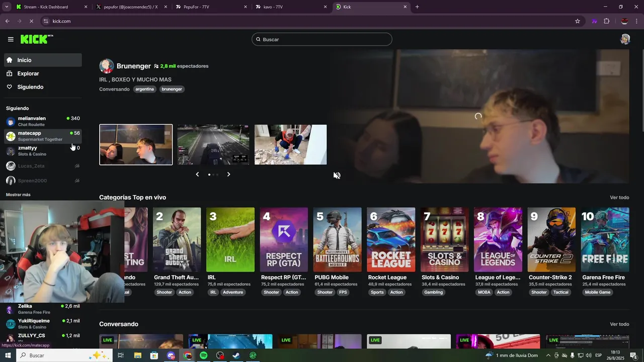644x362 pixels.
Task: Open Siguiendo in the sidebar
Action: click(43, 87)
